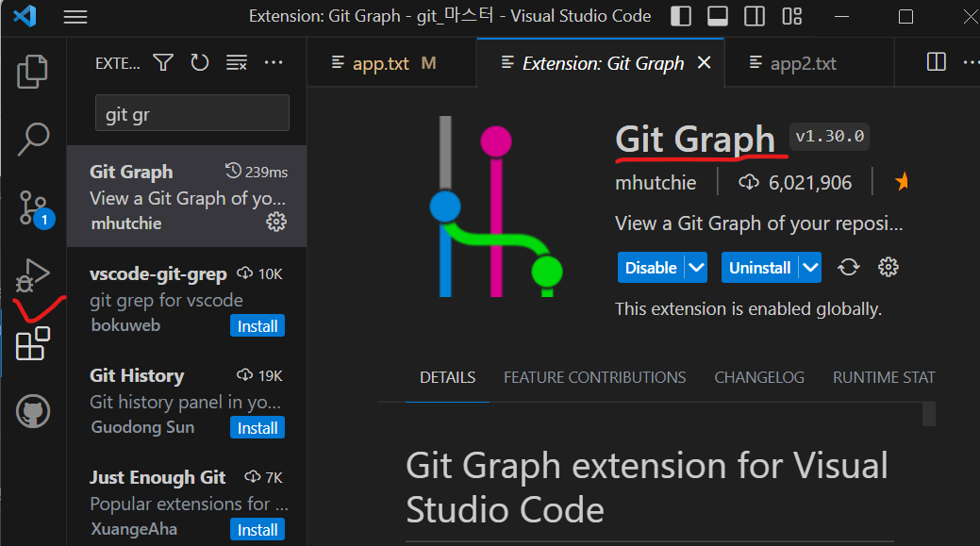Image resolution: width=980 pixels, height=546 pixels.
Task: Click XuangeAha publisher name
Action: pos(134,529)
